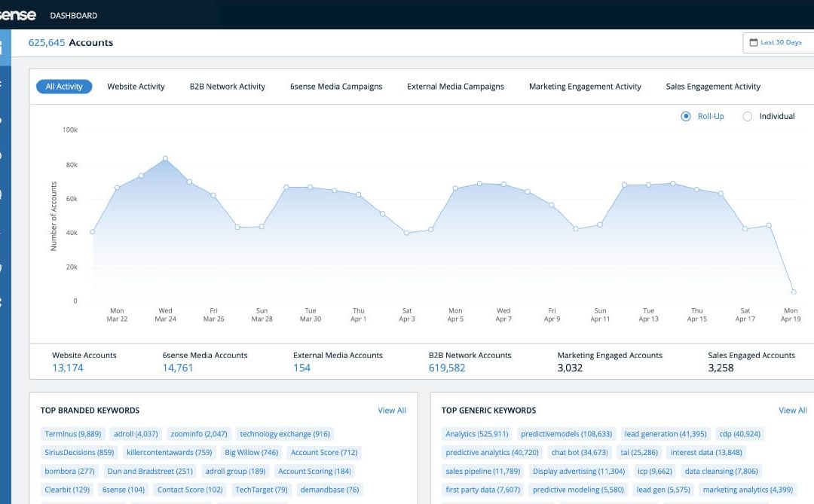
Task: Click the TechTarget (79) keyword tag
Action: pos(261,490)
